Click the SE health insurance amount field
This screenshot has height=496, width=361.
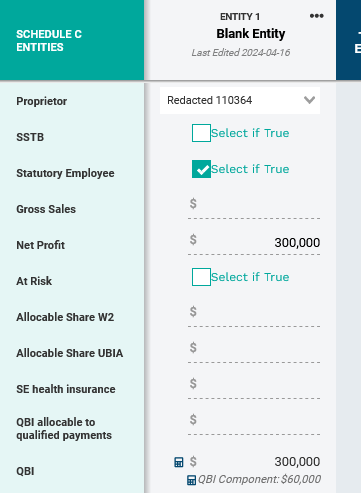pyautogui.click(x=254, y=387)
